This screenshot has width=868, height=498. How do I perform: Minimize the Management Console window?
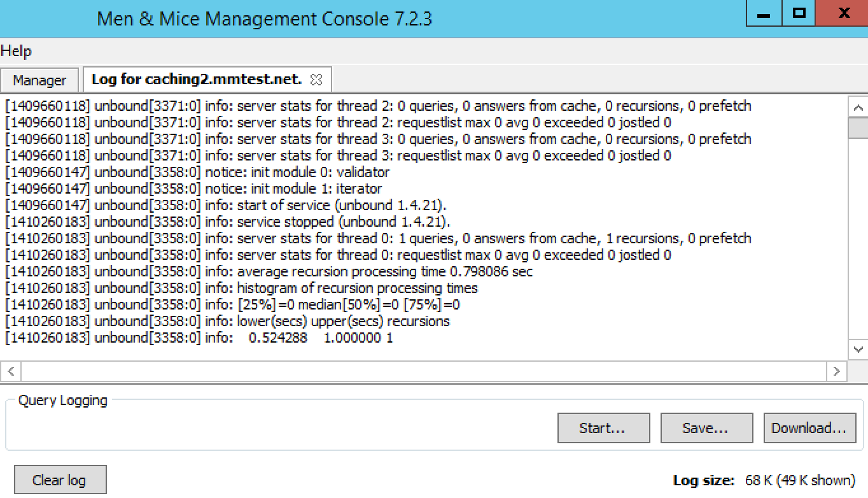[x=764, y=13]
